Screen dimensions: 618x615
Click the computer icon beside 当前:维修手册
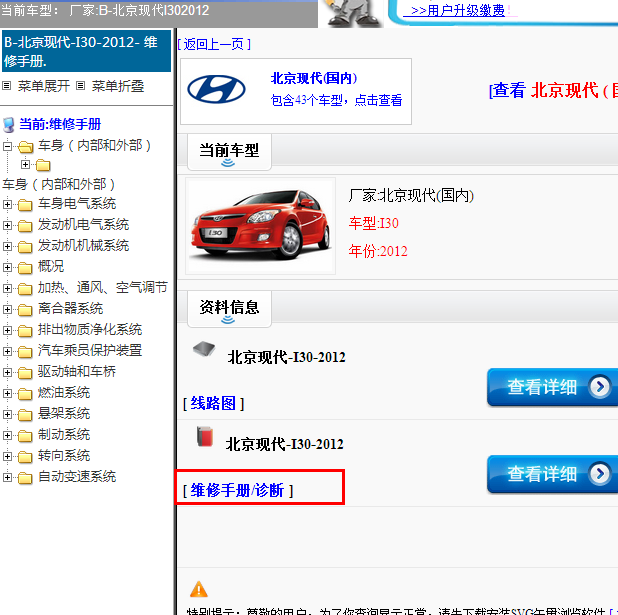[x=9, y=125]
